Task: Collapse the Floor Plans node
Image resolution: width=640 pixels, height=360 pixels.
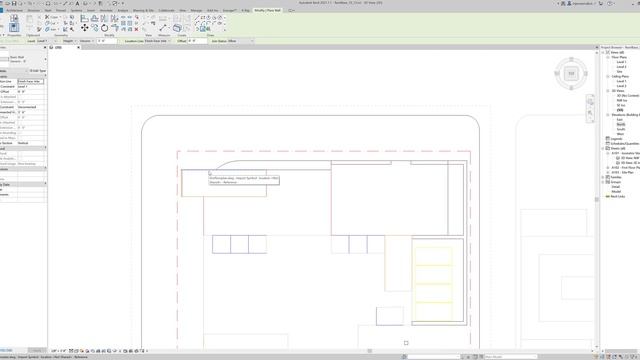Action: click(x=608, y=57)
